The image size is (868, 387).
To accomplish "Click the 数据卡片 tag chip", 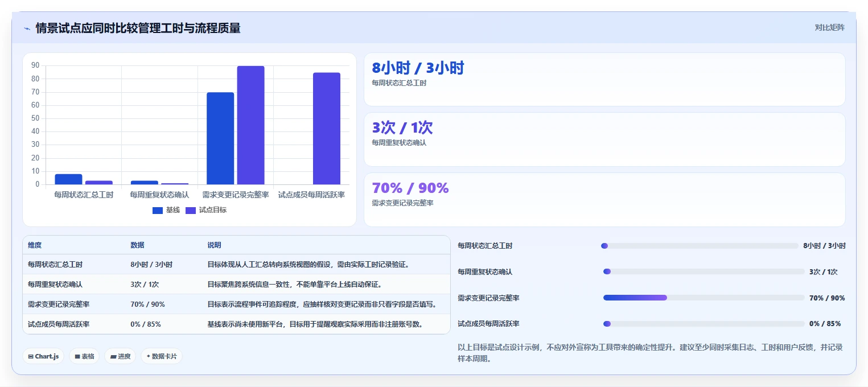I will [162, 356].
